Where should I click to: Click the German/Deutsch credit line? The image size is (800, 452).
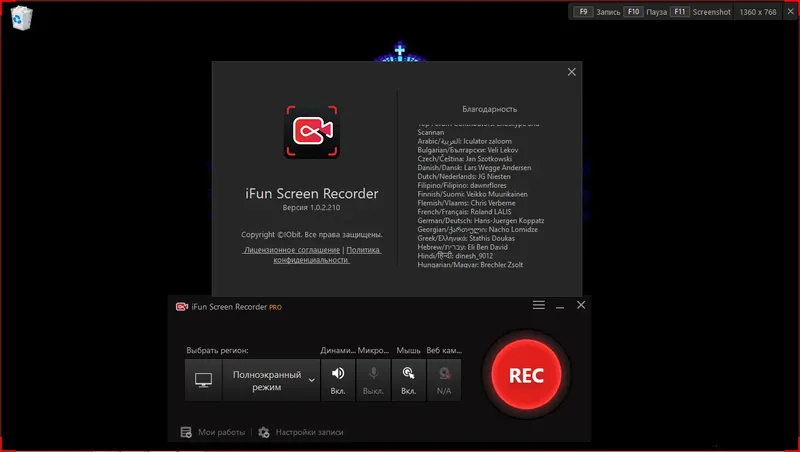(481, 221)
